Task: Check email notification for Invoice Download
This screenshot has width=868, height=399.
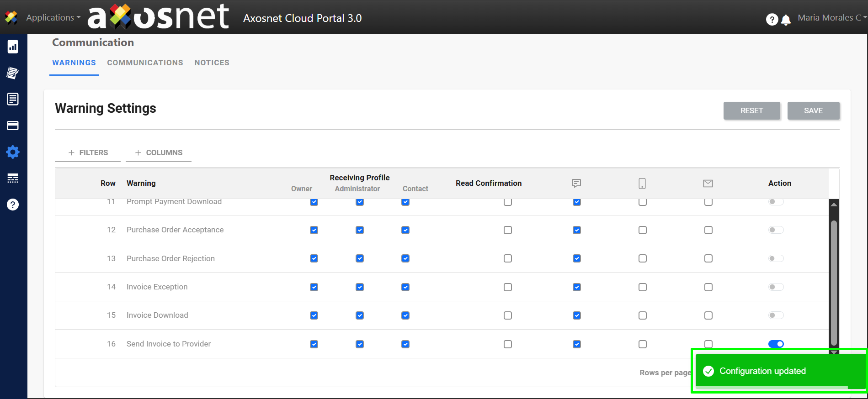Action: coord(708,315)
